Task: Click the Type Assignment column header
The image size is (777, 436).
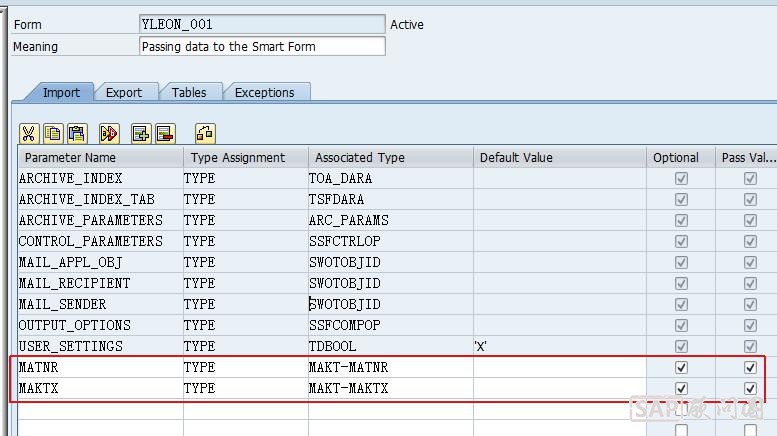Action: click(246, 158)
